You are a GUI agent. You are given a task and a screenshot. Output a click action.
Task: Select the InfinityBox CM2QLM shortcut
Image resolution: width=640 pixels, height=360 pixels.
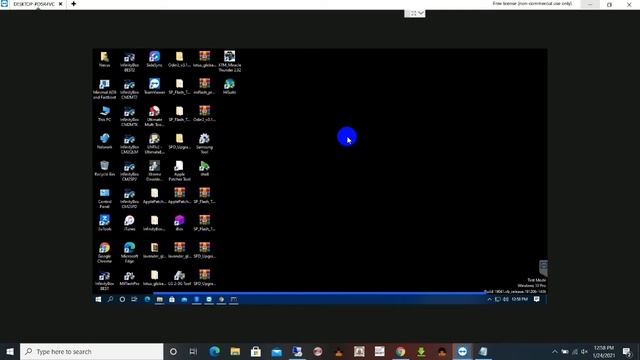point(129,144)
